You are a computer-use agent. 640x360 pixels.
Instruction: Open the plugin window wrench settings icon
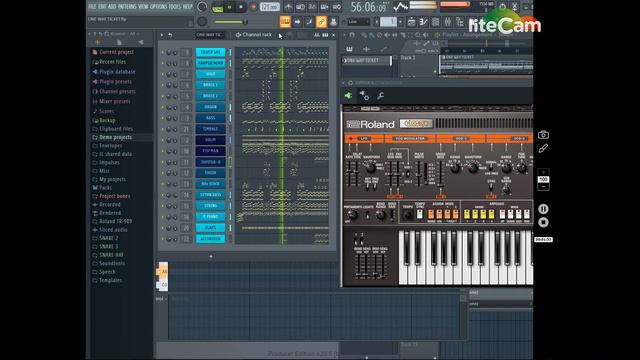380,96
